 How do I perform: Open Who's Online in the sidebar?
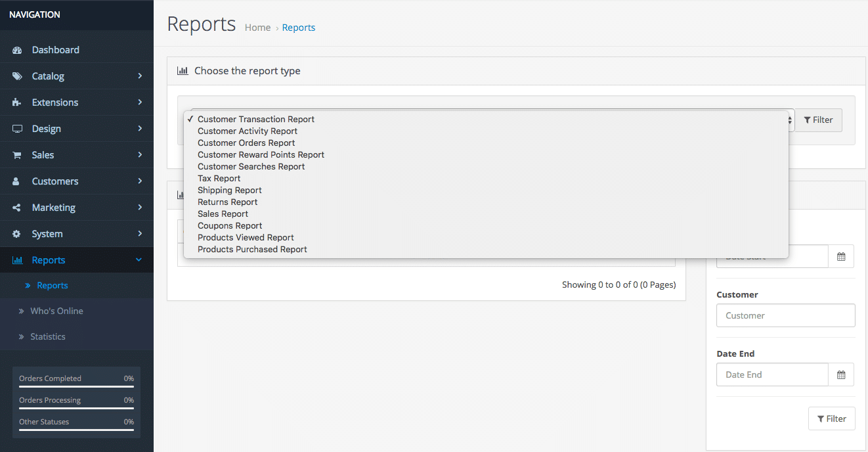56,311
